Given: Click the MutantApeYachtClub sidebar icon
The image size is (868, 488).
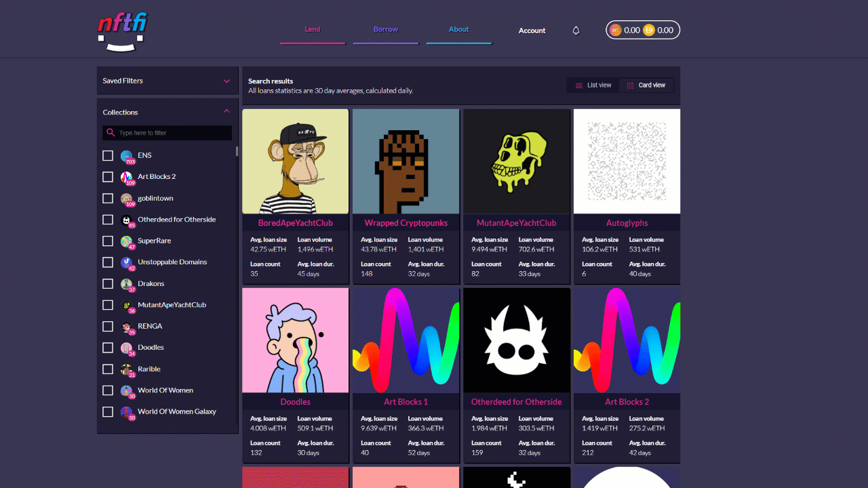Looking at the screenshot, I should pos(127,306).
